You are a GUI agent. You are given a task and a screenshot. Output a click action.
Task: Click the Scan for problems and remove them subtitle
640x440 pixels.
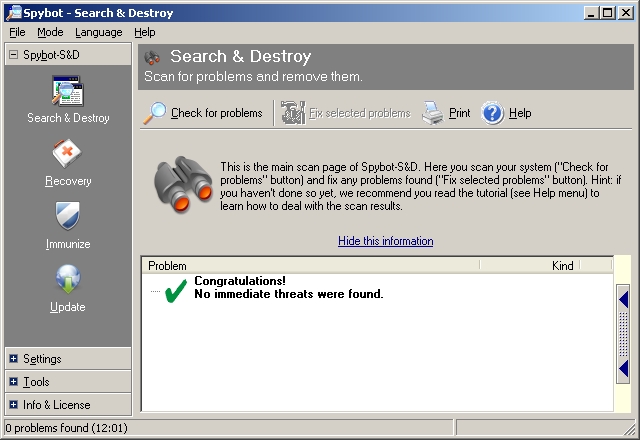253,77
